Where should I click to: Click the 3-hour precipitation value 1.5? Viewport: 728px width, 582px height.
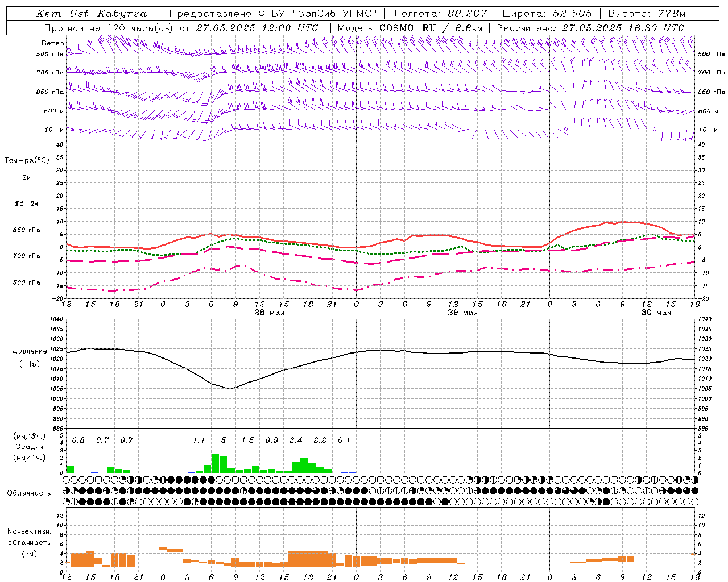[x=247, y=440]
